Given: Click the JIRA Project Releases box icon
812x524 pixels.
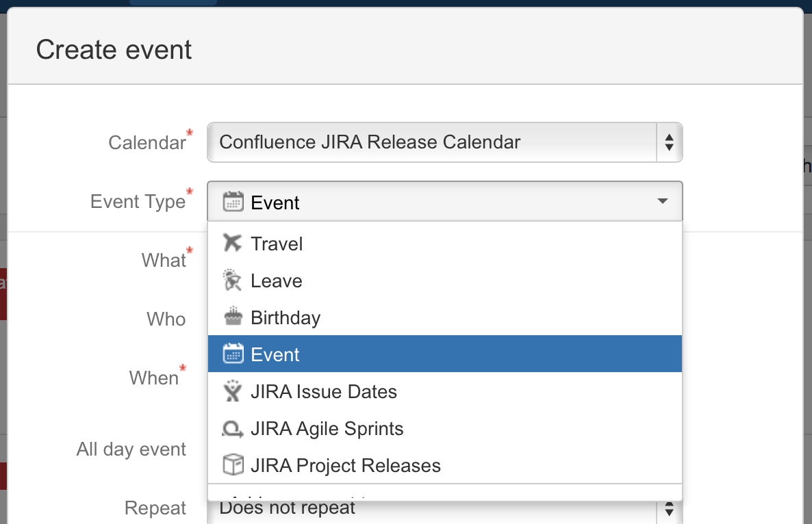Looking at the screenshot, I should (233, 464).
